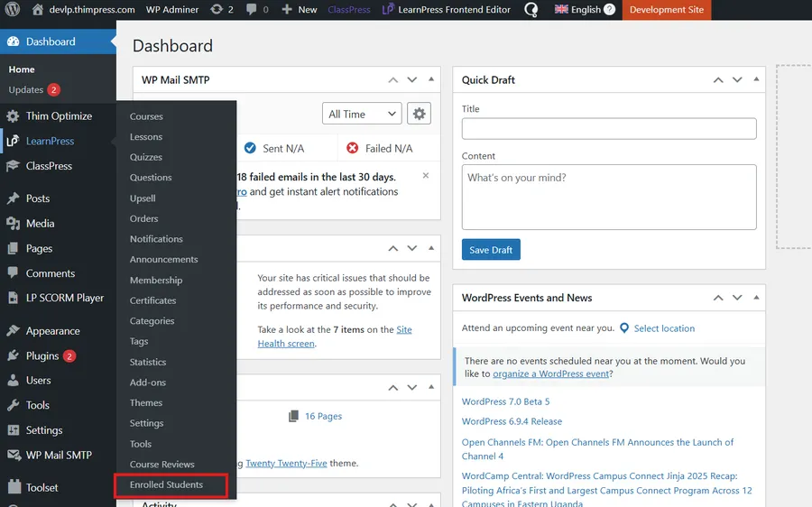Open the Site Health screen link
The height and width of the screenshot is (507, 812).
click(x=335, y=336)
